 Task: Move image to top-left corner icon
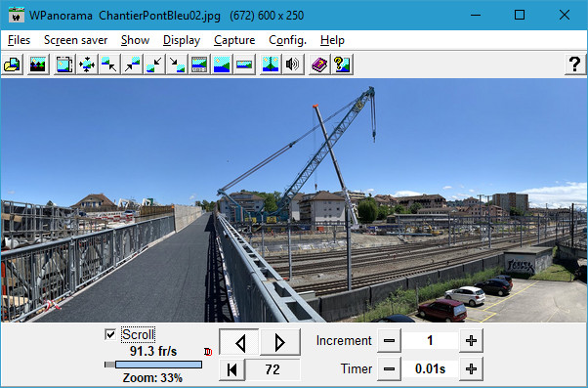tap(109, 65)
